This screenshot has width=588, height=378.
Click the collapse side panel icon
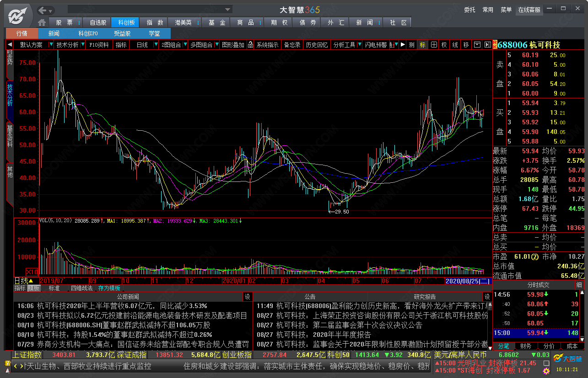click(487, 45)
